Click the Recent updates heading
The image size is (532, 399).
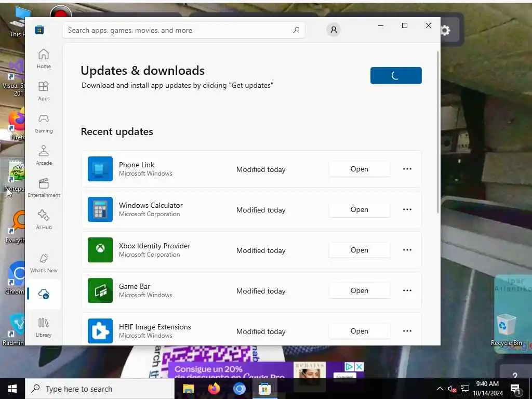[117, 131]
